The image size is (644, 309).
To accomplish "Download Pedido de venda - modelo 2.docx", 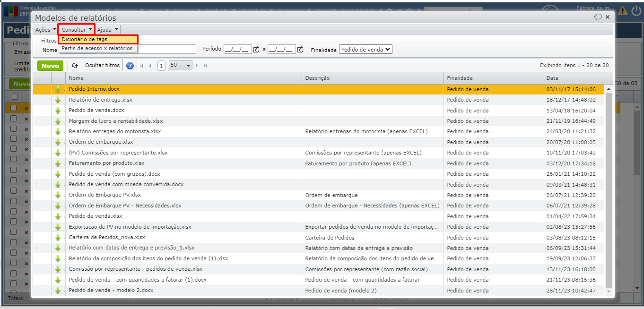I will (58, 291).
